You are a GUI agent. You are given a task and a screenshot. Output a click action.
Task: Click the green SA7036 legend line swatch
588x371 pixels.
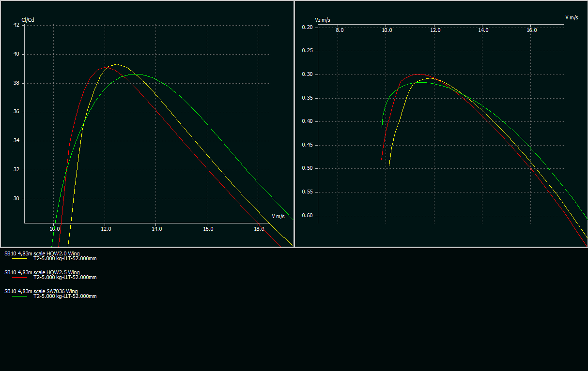pos(20,297)
